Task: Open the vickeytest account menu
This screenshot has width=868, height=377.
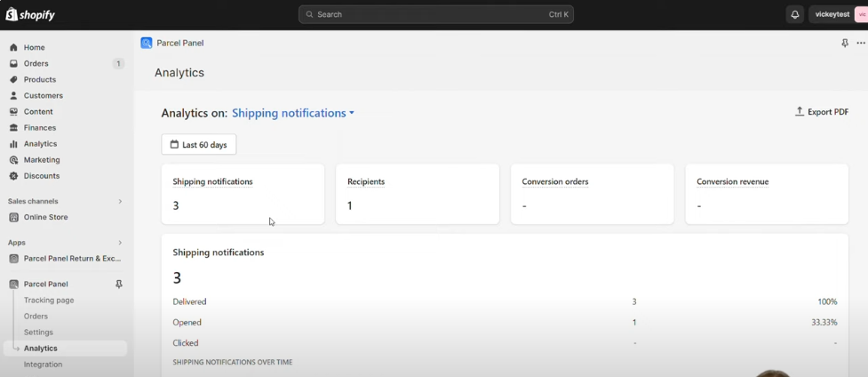Action: click(x=838, y=14)
